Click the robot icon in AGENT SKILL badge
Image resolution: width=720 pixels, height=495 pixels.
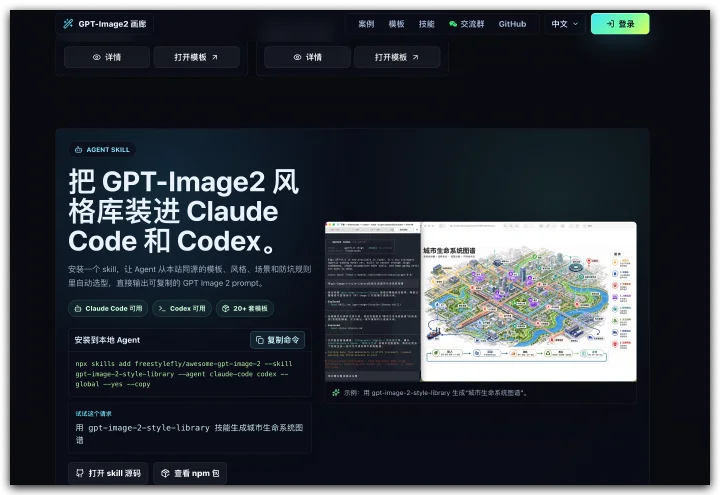(x=79, y=150)
